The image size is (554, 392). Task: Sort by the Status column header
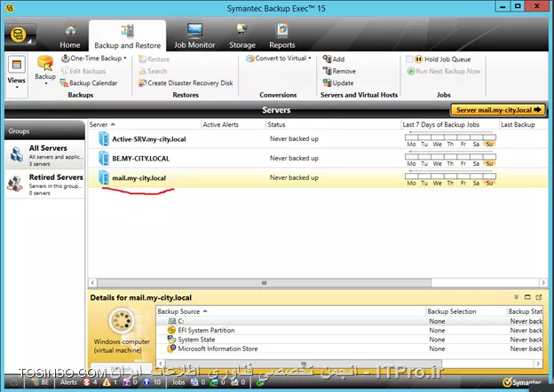333,124
